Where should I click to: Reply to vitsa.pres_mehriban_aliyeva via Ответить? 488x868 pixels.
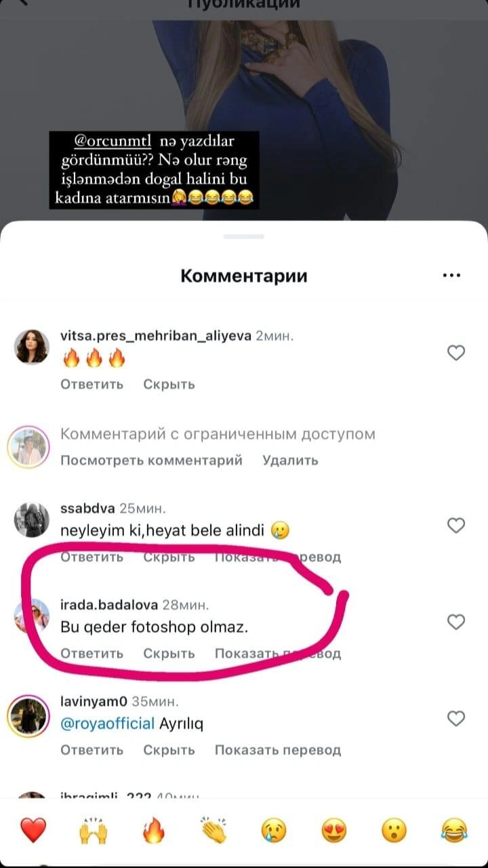(x=92, y=384)
